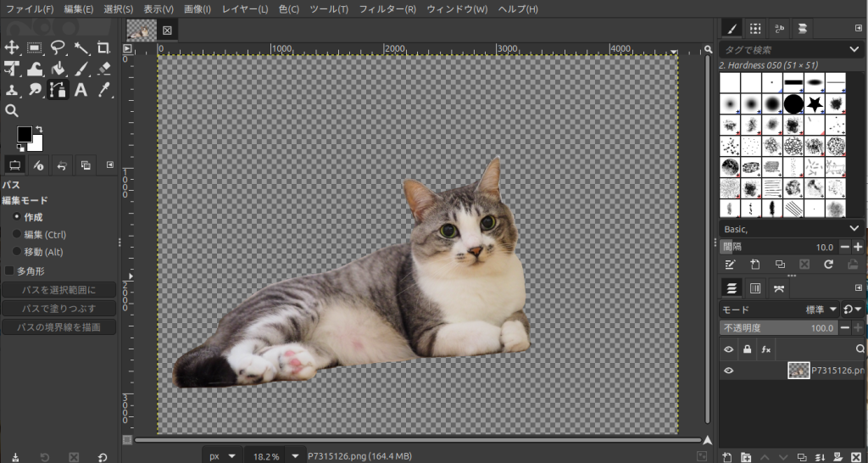Pick the Color Picker eyedropper tool
The height and width of the screenshot is (463, 868).
coord(104,90)
